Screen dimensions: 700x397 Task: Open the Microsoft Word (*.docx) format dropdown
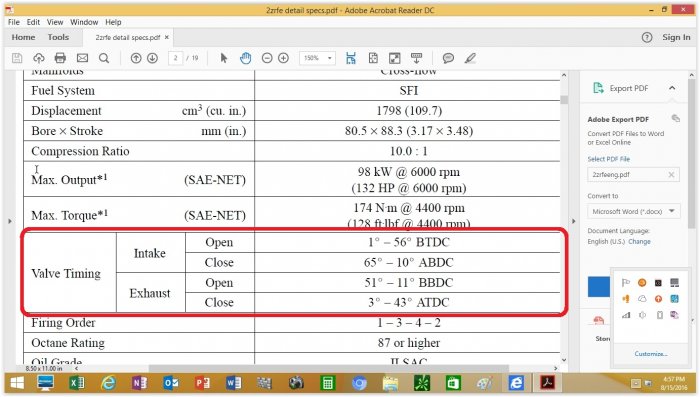633,211
